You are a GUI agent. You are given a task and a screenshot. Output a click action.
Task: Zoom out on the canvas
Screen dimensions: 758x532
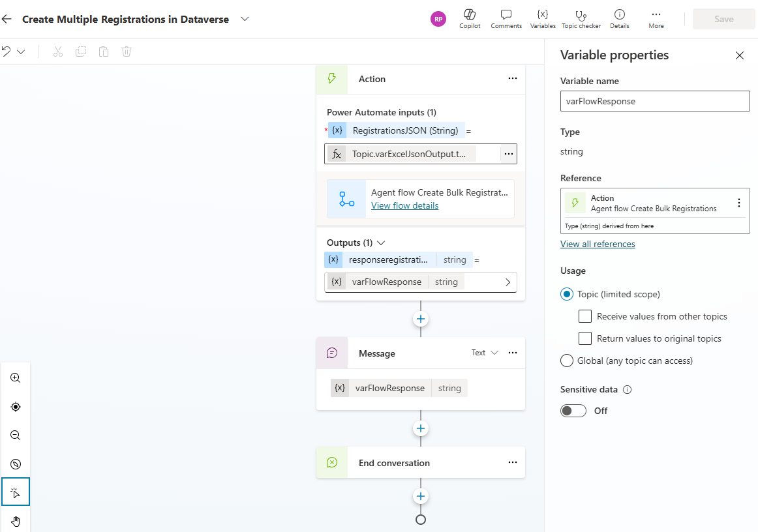pyautogui.click(x=16, y=436)
